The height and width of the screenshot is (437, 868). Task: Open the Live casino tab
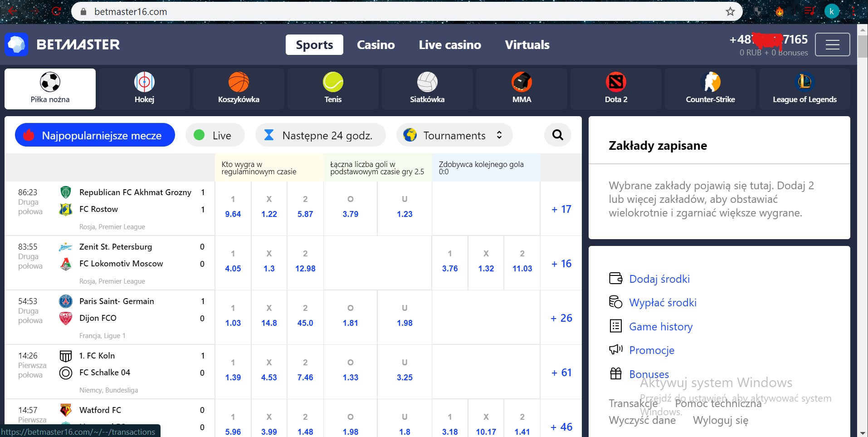(450, 44)
